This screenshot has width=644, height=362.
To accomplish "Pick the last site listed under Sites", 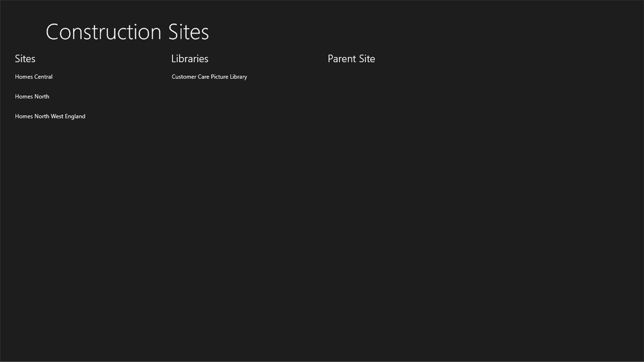I will click(x=50, y=116).
